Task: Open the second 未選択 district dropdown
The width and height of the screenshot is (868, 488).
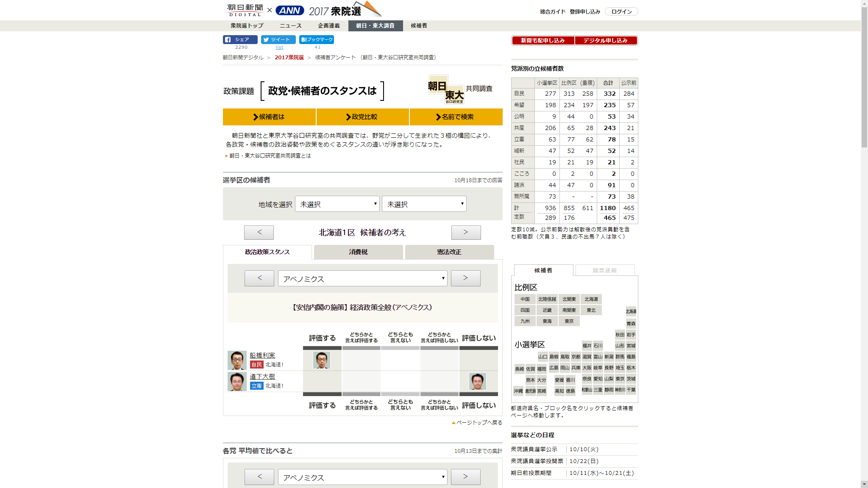Action: (x=424, y=204)
